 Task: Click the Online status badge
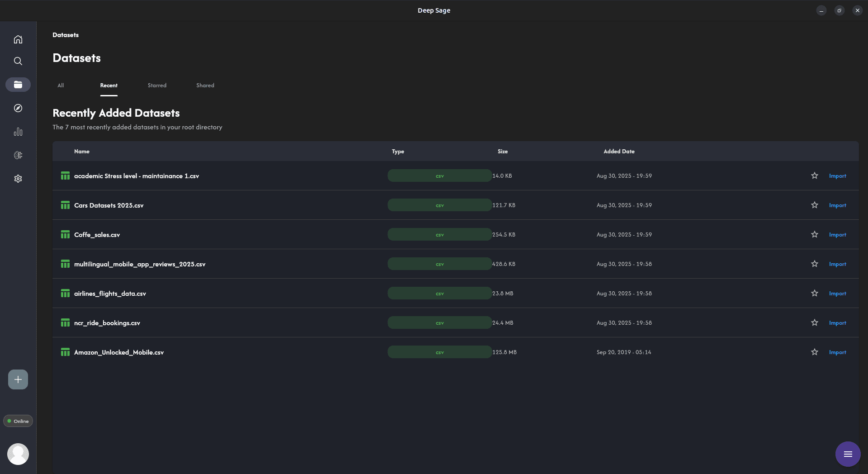pos(18,421)
